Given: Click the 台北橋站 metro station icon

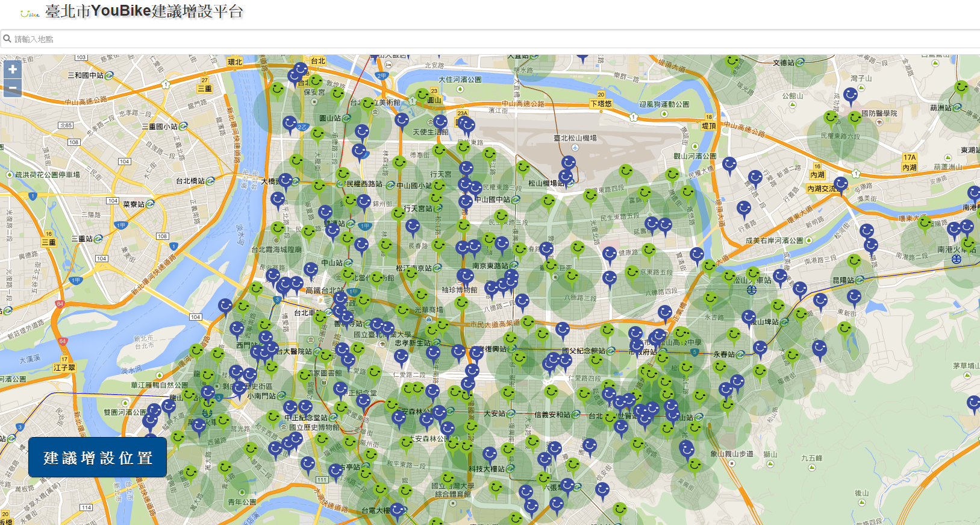Looking at the screenshot, I should (210, 181).
